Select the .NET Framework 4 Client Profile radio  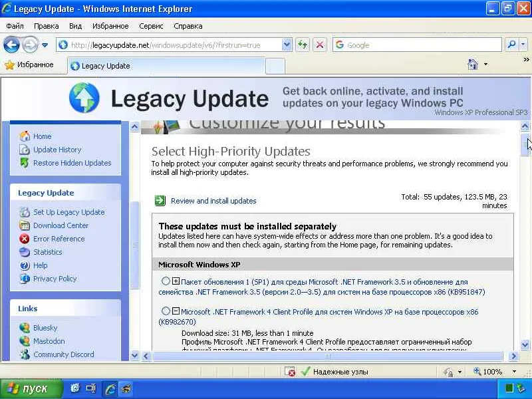(x=166, y=311)
